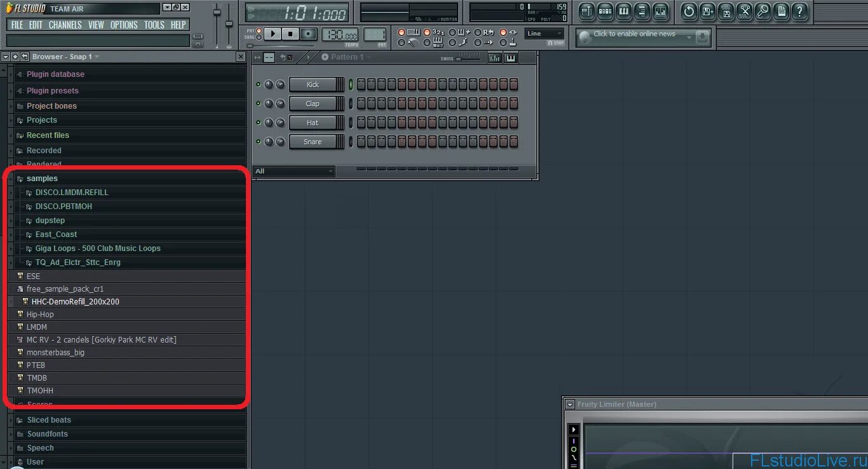Open the step sequencer view icon
Image resolution: width=868 pixels, height=469 pixels.
pos(605,11)
